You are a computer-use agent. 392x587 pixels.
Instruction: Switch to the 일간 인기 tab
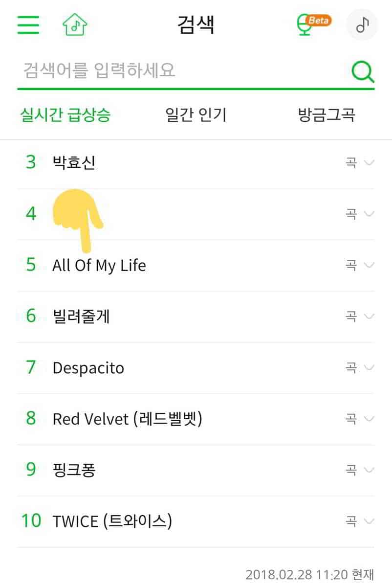196,115
